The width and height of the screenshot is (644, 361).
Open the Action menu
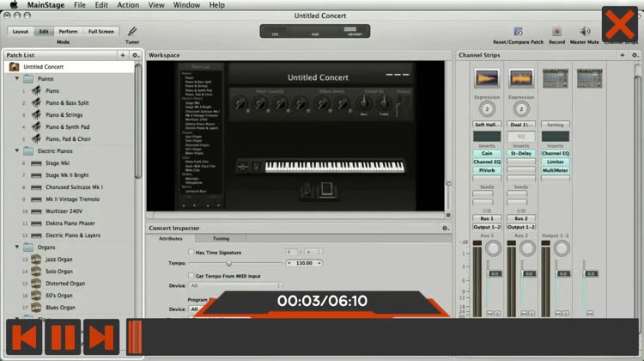click(128, 5)
